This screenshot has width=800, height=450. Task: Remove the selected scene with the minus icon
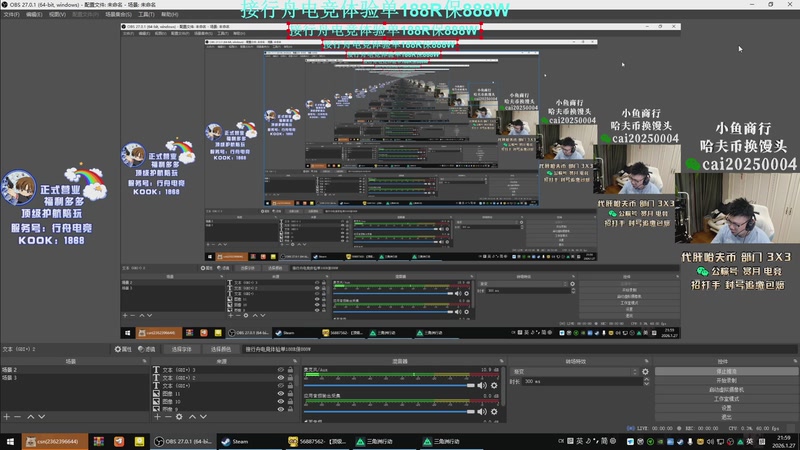17,417
